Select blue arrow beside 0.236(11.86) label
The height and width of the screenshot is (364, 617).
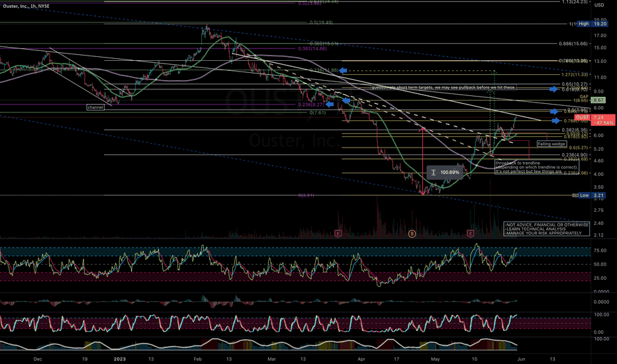(x=343, y=70)
